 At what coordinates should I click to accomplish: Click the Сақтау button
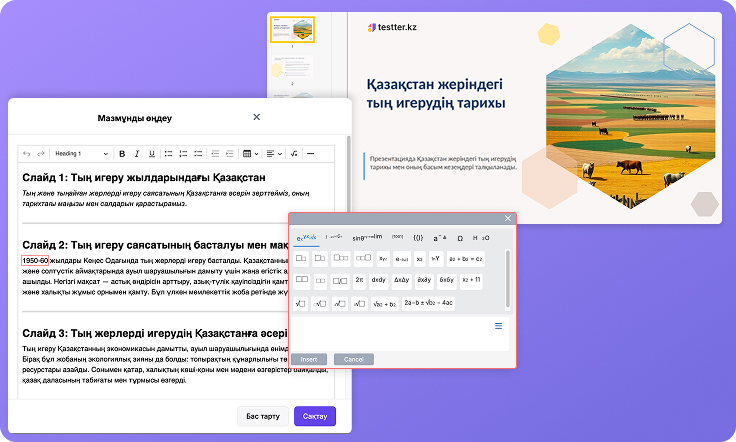(315, 416)
